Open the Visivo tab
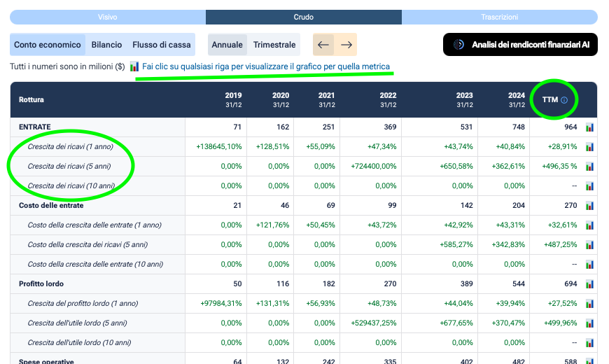Image resolution: width=609 pixels, height=364 pixels. [108, 17]
